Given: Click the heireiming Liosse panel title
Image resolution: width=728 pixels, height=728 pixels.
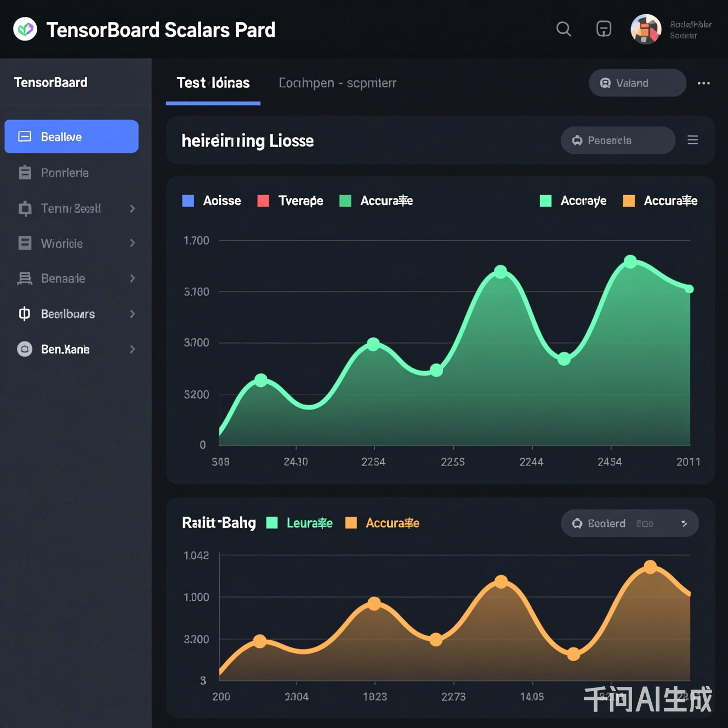Looking at the screenshot, I should [x=248, y=141].
